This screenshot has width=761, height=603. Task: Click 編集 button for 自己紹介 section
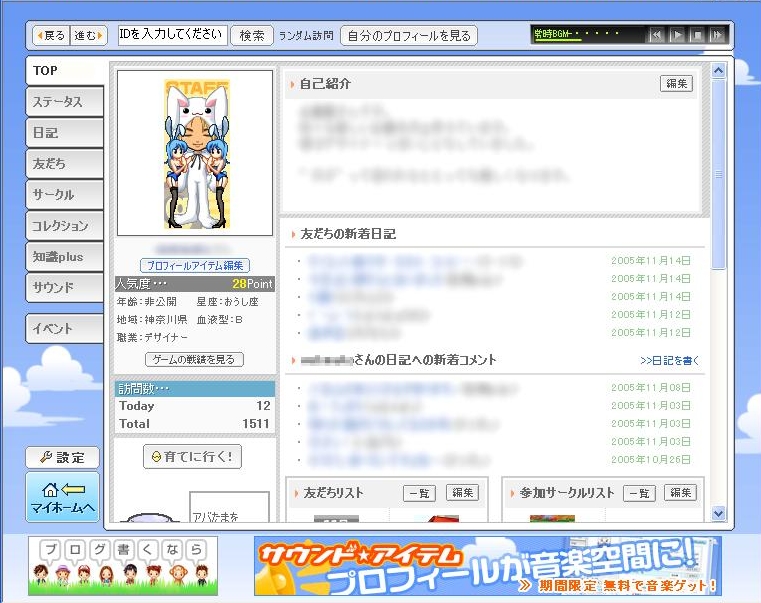point(676,84)
